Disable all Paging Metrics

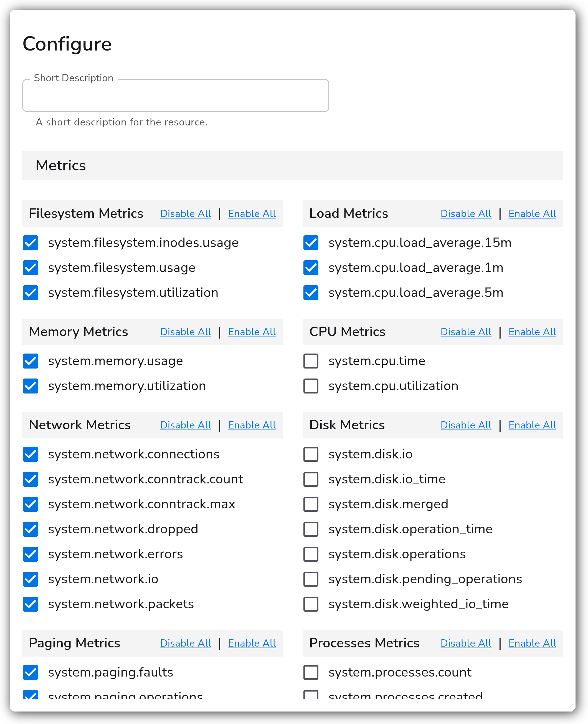point(186,643)
